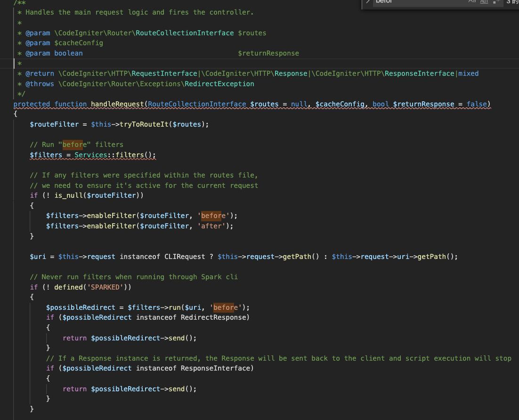This screenshot has height=420, width=519.
Task: Toggle Match Case in find widget
Action: pos(472,2)
